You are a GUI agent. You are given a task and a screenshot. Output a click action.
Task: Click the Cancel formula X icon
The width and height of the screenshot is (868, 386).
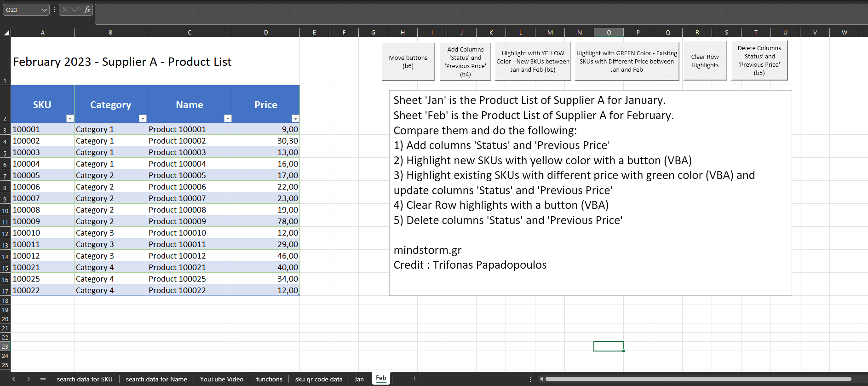pyautogui.click(x=65, y=10)
